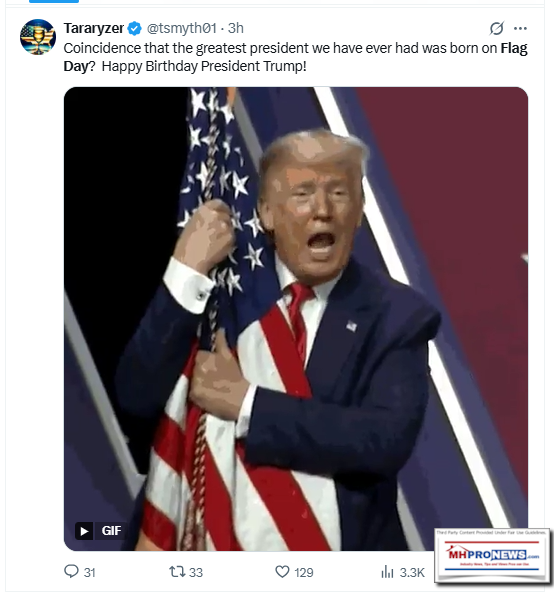
Task: Open the three-dot more options menu
Action: [520, 28]
